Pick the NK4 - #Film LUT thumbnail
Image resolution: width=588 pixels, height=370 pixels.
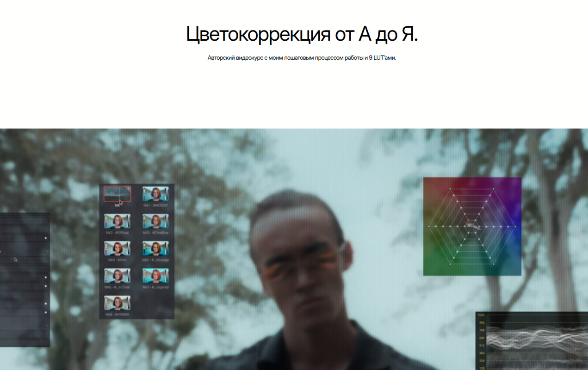pyautogui.click(x=117, y=249)
